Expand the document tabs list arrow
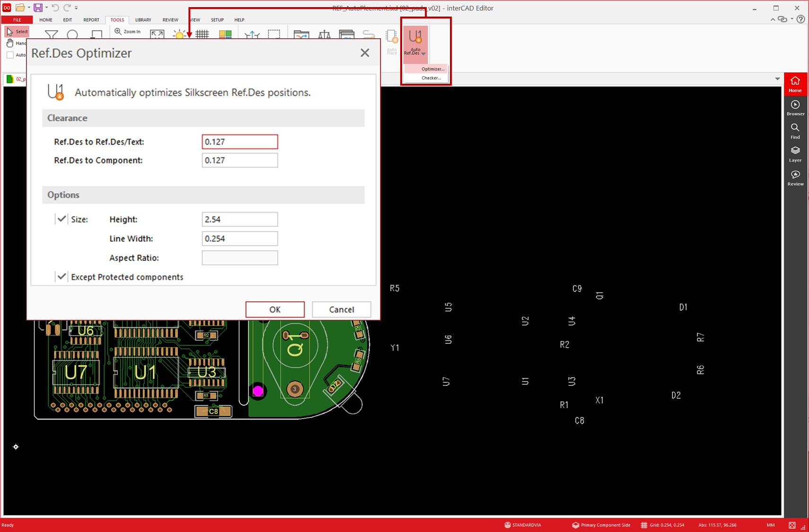This screenshot has height=532, width=809. (x=777, y=79)
